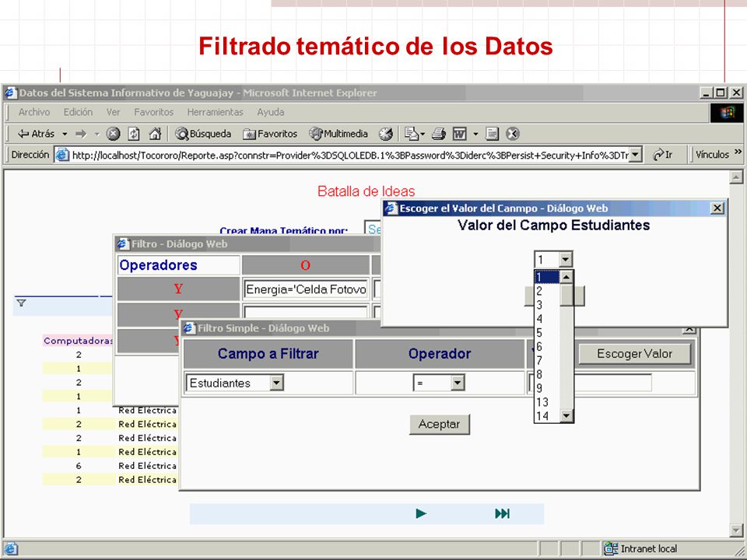The image size is (747, 560).
Task: Select value 5 in the dropdown list
Action: click(546, 332)
